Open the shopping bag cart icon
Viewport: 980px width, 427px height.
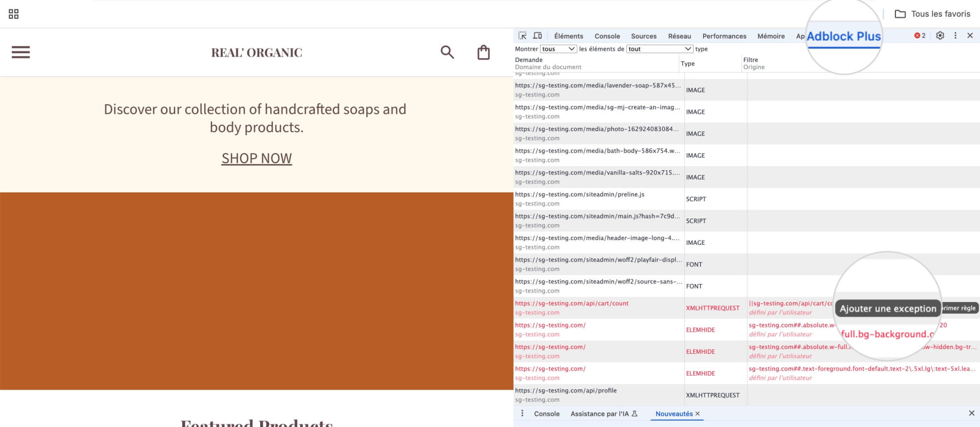pos(483,52)
